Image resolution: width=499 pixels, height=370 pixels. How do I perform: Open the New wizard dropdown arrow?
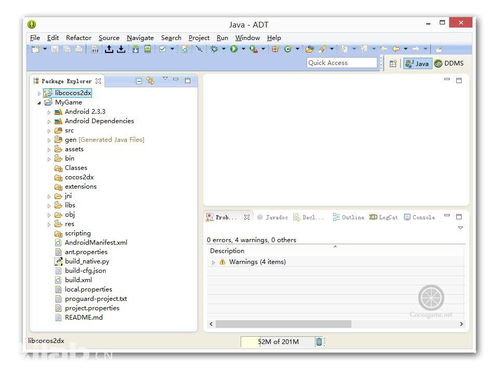coord(45,49)
